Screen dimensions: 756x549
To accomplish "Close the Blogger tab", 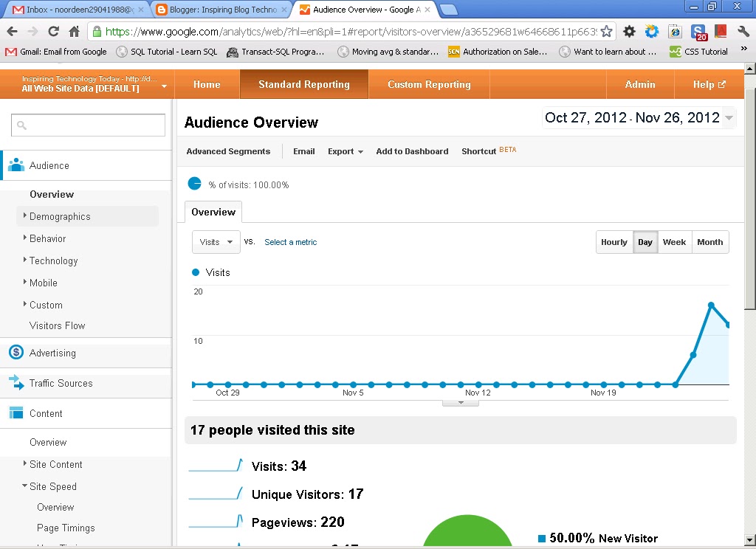I will click(x=284, y=10).
